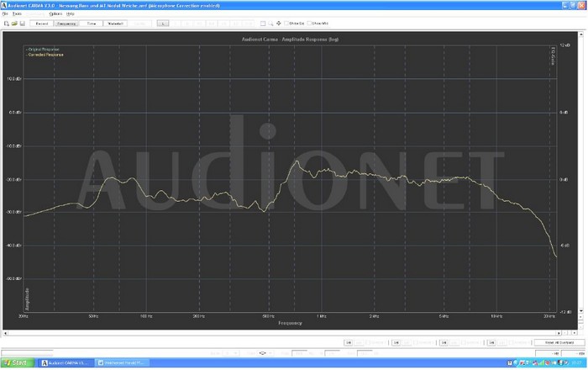
Task: Switch to the Time view button
Action: [91, 24]
